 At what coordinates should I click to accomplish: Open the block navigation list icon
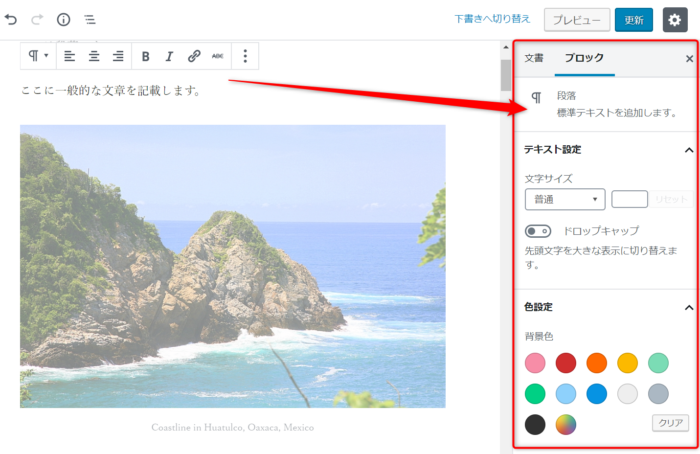(89, 19)
